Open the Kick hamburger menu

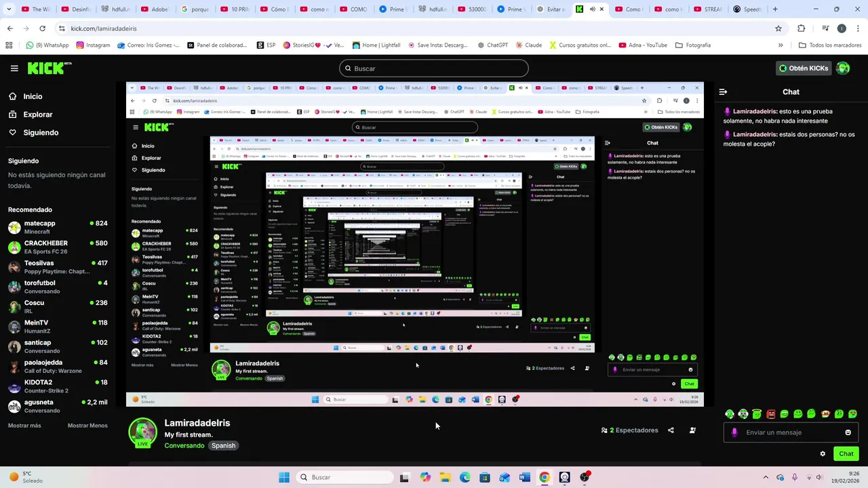pos(14,68)
